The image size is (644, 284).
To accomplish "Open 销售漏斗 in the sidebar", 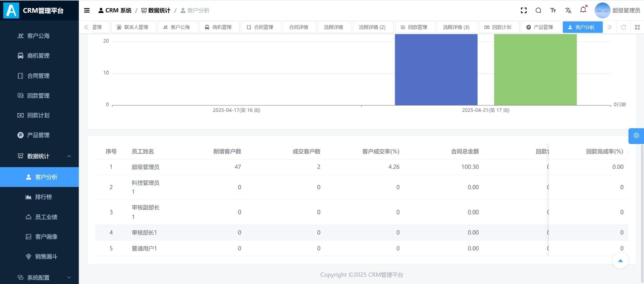I will (x=46, y=257).
